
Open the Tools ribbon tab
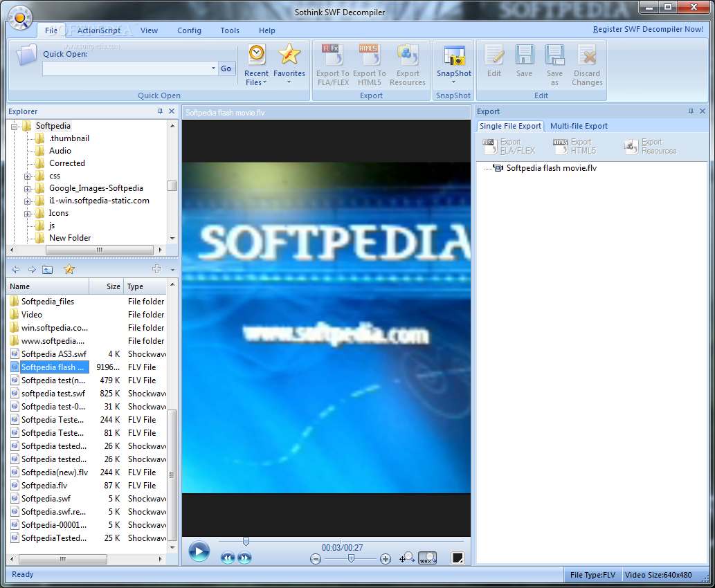click(230, 30)
